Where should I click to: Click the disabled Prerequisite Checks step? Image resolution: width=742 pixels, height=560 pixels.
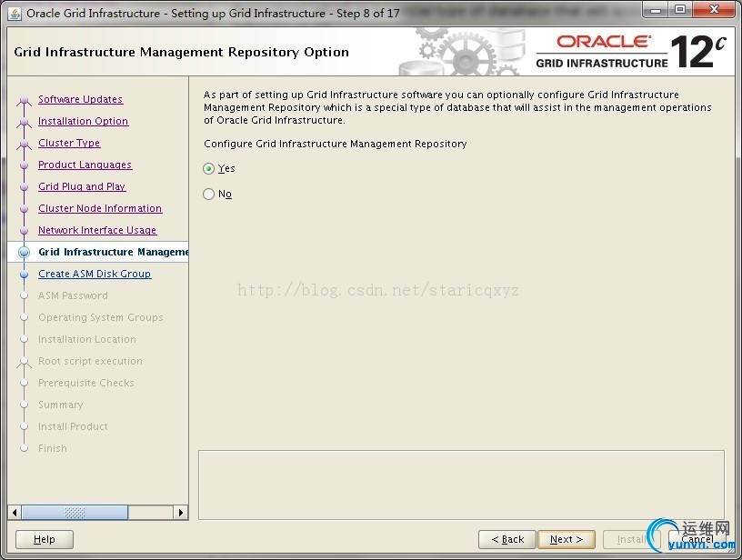[x=86, y=383]
